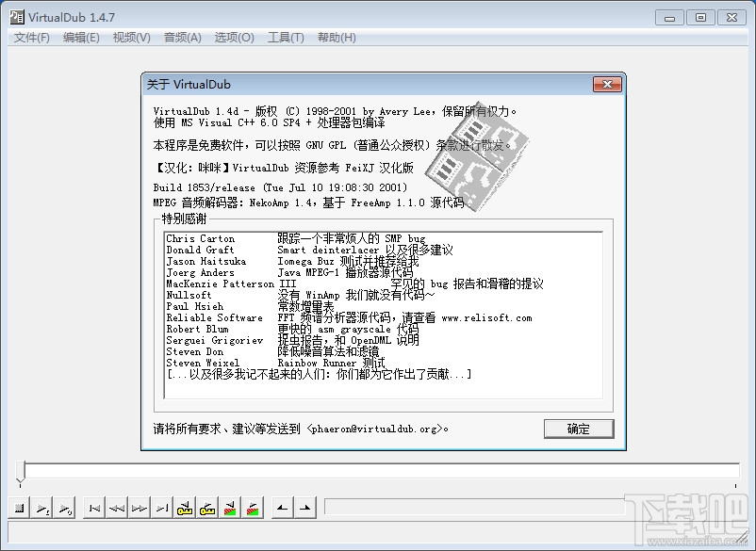Click the Stop playback button
The image size is (756, 551).
(19, 508)
